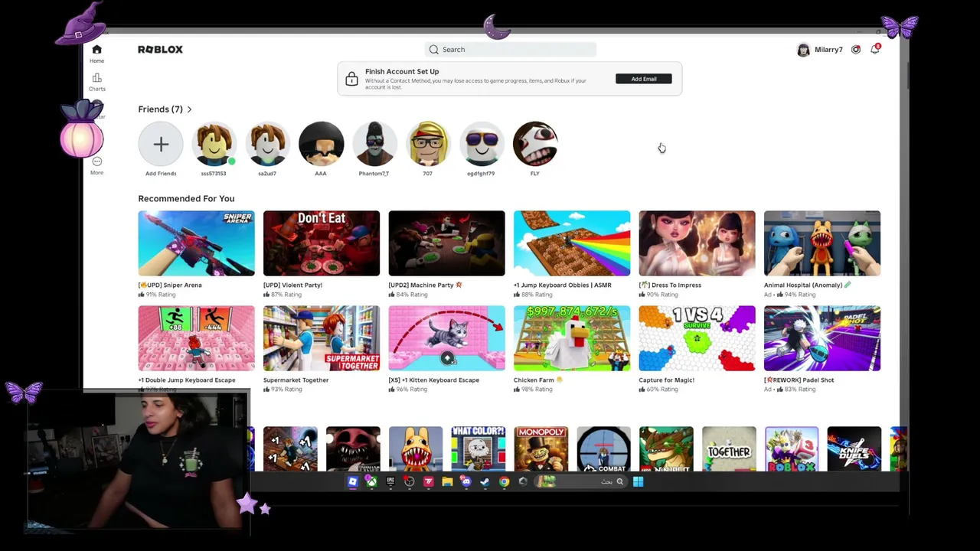The height and width of the screenshot is (551, 980).
Task: Open the Capture for Magic! thumbnail
Action: tap(697, 338)
